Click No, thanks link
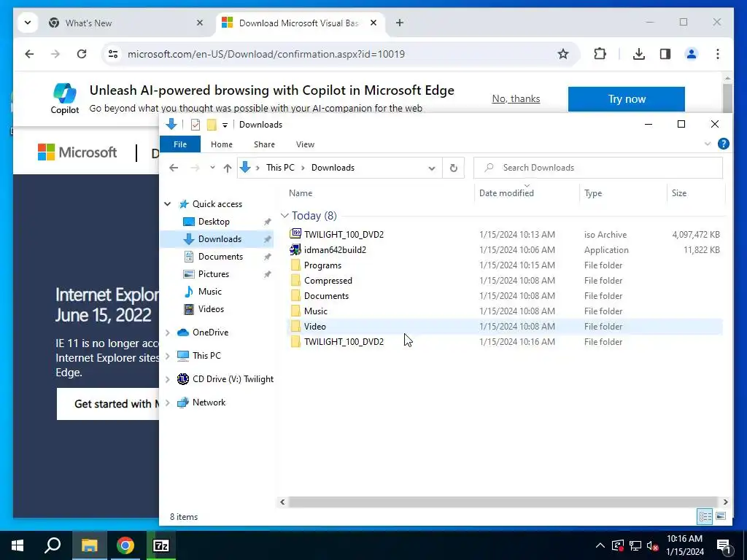The height and width of the screenshot is (560, 747). tap(516, 98)
